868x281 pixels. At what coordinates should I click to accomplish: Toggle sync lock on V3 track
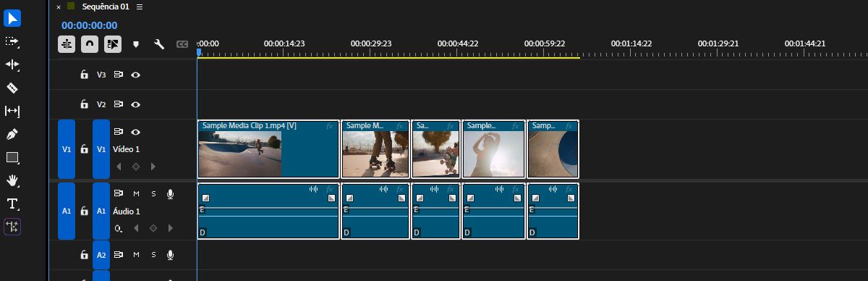point(119,75)
